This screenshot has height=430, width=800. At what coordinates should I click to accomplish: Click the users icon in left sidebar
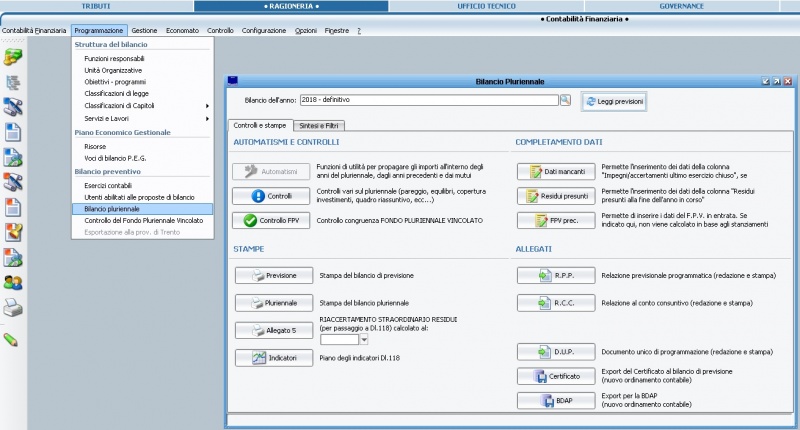pyautogui.click(x=13, y=283)
